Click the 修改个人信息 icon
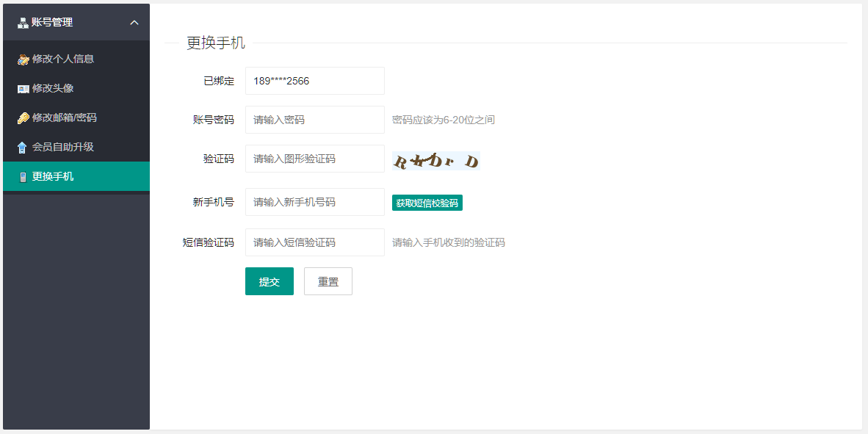Screen dimensions: 868x434 pyautogui.click(x=23, y=59)
